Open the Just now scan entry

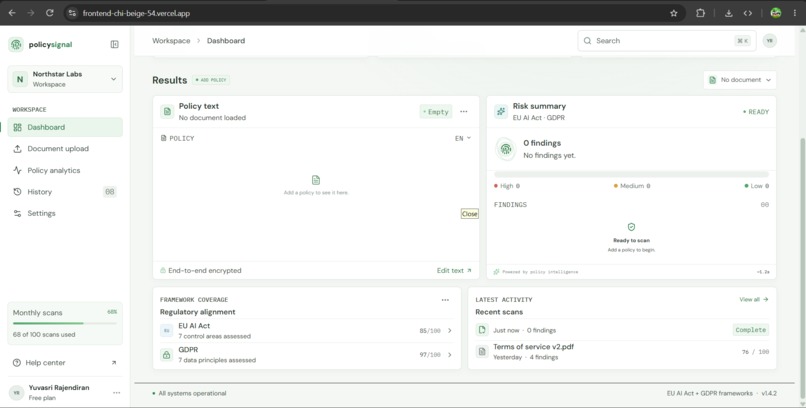(x=622, y=330)
